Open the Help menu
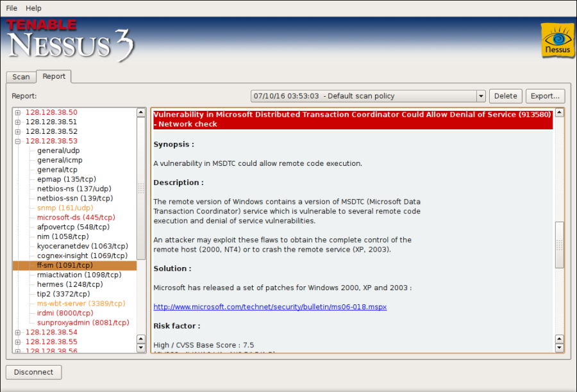The width and height of the screenshot is (577, 392). point(33,8)
